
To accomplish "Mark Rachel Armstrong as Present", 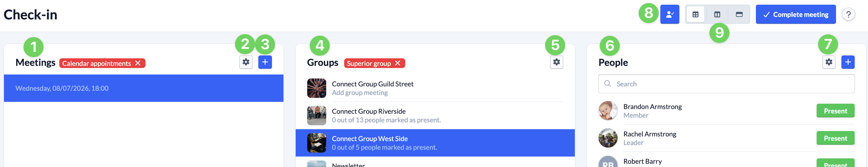I will tap(835, 138).
